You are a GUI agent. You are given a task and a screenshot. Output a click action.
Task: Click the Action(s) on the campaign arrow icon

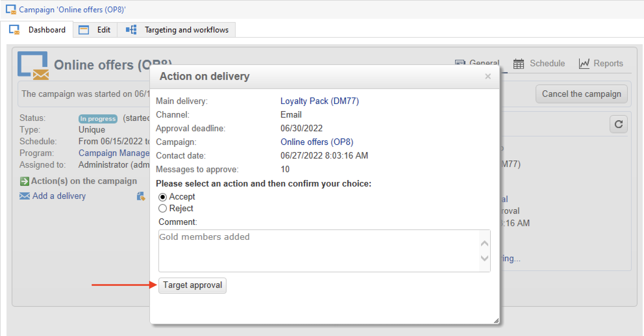pos(24,181)
